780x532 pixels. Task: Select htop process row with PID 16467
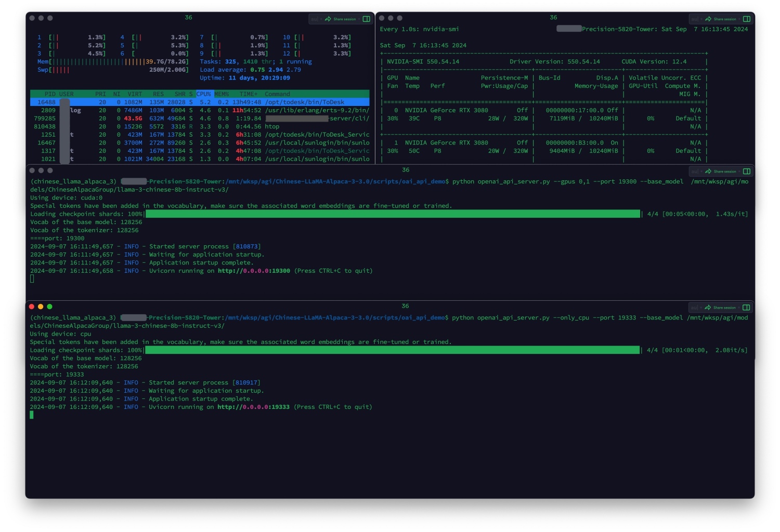click(200, 143)
